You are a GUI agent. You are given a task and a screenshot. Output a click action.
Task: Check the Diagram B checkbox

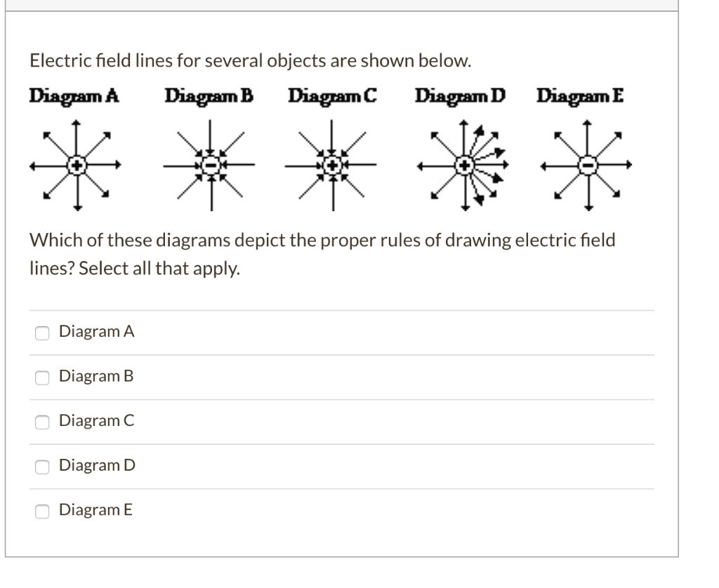42,377
